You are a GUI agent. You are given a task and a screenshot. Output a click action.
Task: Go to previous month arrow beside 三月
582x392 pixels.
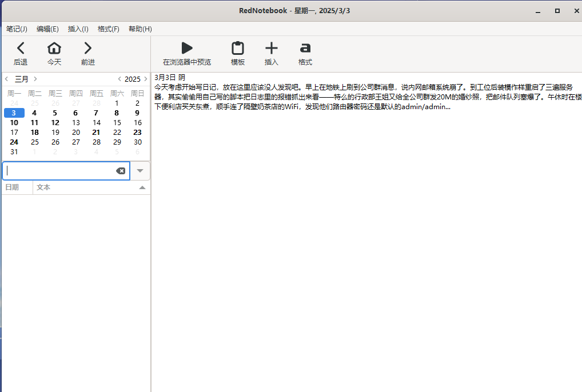click(7, 79)
